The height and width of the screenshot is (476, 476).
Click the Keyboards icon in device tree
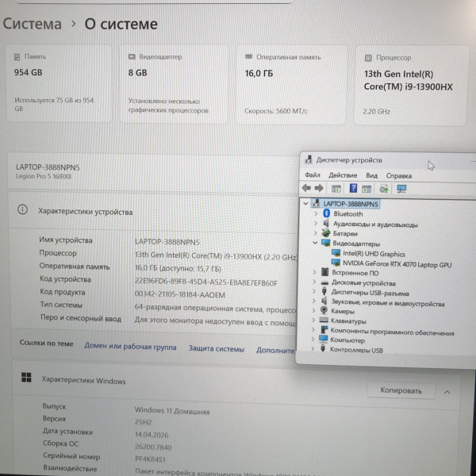click(324, 321)
